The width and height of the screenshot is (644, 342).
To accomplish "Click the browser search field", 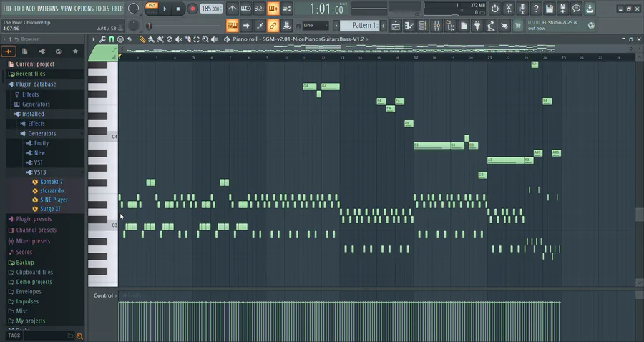I will point(44,336).
